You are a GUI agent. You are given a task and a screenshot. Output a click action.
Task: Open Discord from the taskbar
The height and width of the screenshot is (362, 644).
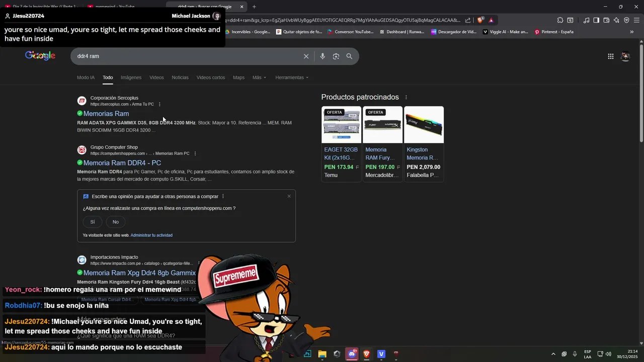pyautogui.click(x=352, y=354)
